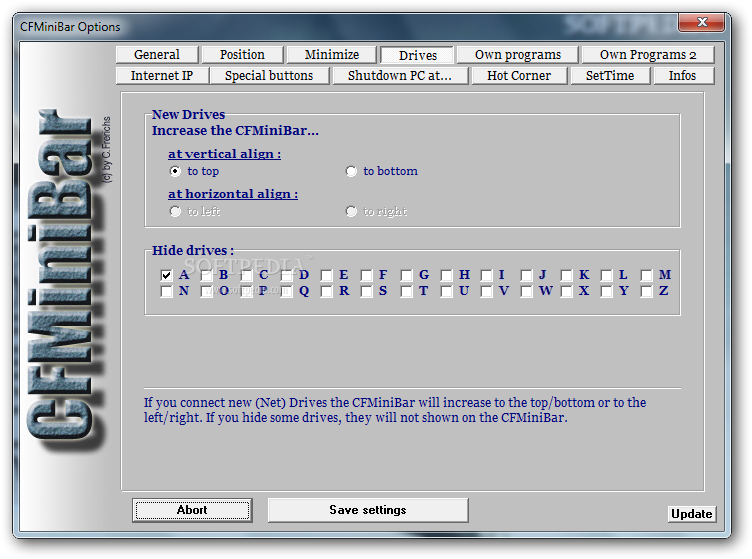Open the Own programs tab

(x=517, y=55)
